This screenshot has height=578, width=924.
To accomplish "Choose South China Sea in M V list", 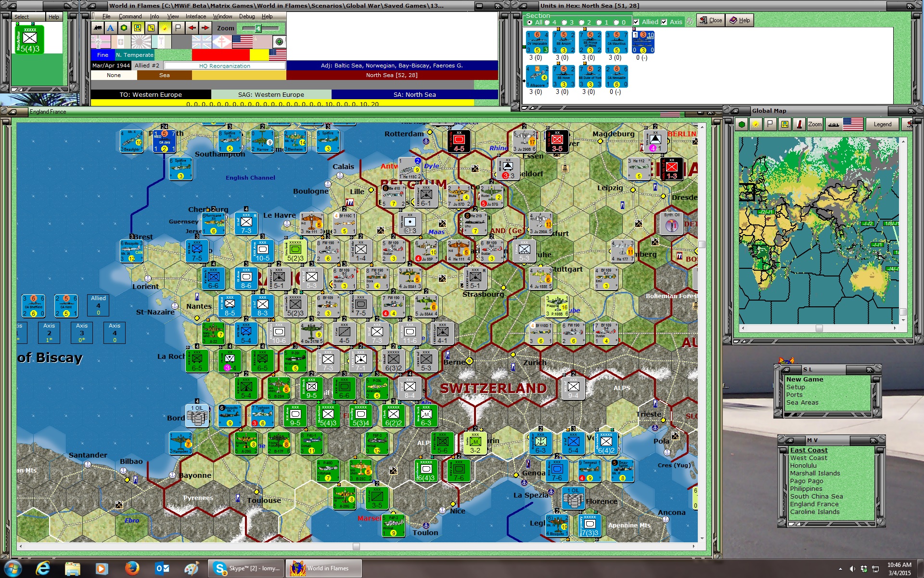I will tap(816, 496).
